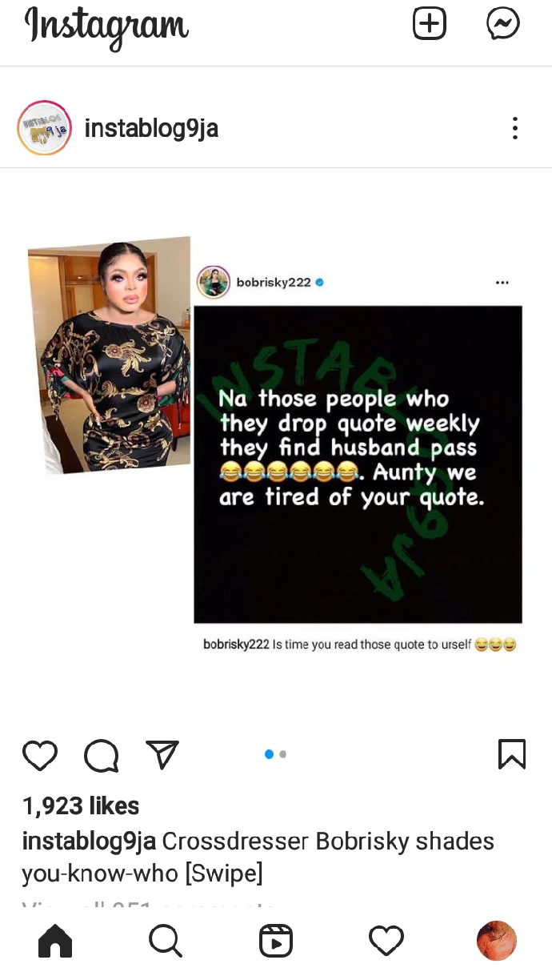Save post with bookmark icon
This screenshot has width=552, height=980.
[x=512, y=754]
